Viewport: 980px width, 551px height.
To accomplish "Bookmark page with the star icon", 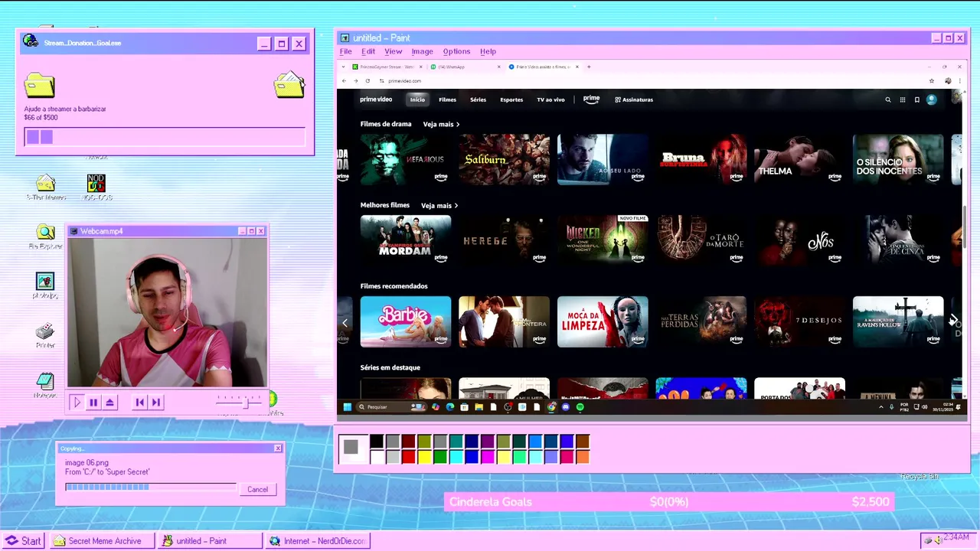I will 932,80.
